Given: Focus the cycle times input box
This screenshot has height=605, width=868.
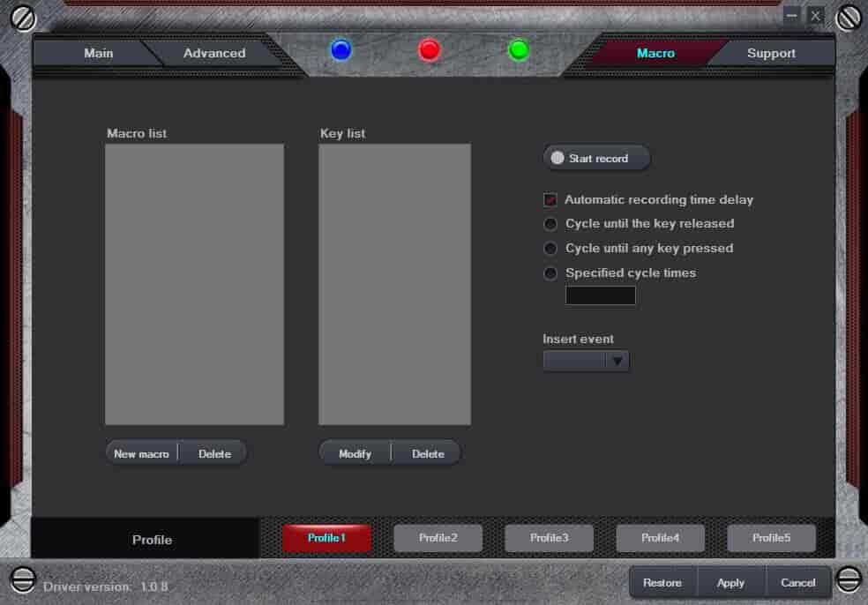Looking at the screenshot, I should click(x=600, y=295).
